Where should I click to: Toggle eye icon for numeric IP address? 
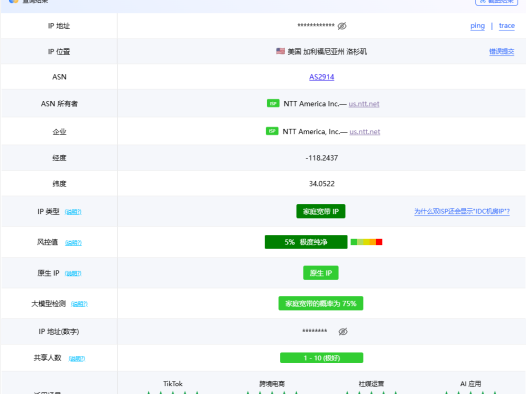(343, 332)
